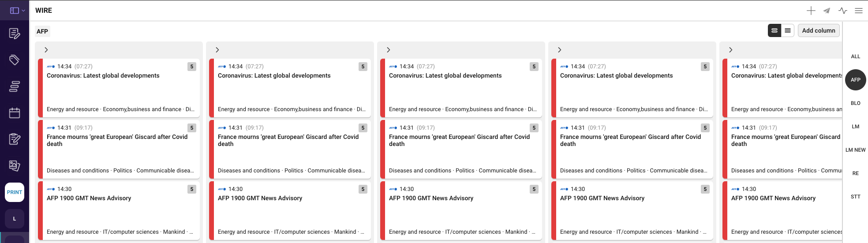Click the clipboard with pencil icon
Image resolution: width=868 pixels, height=243 pixels.
point(15,139)
